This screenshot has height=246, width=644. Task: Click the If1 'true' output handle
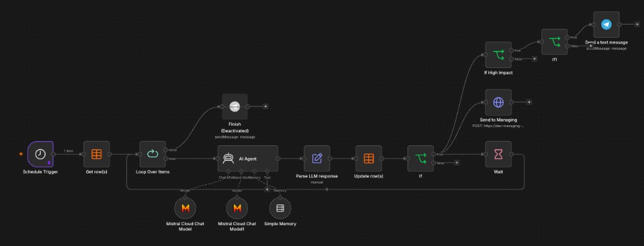568,37
